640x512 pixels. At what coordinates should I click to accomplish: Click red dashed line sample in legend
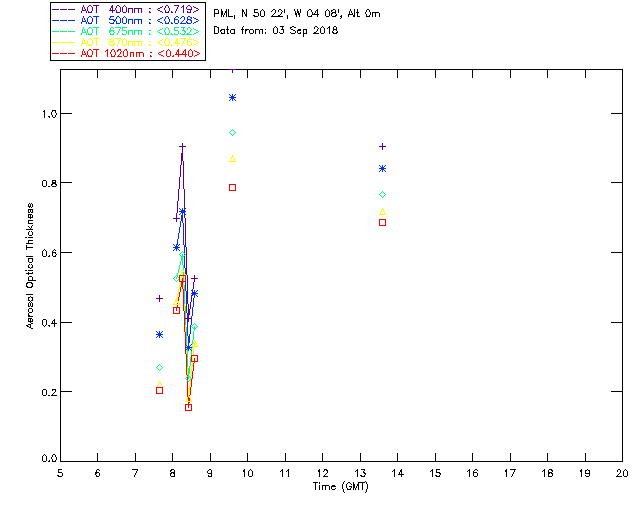64,53
